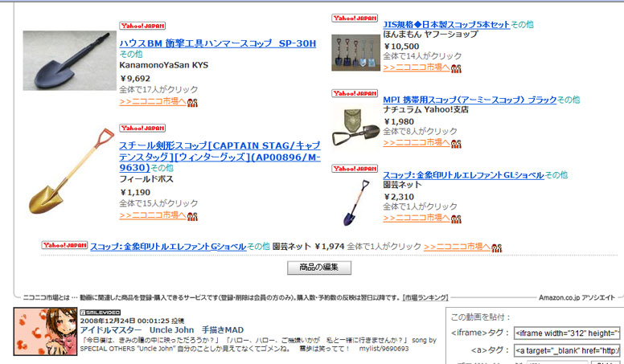This screenshot has height=364, width=624.
Task: Click Yahoo! JAPAN badge above GLショベル product
Action: coord(355,169)
